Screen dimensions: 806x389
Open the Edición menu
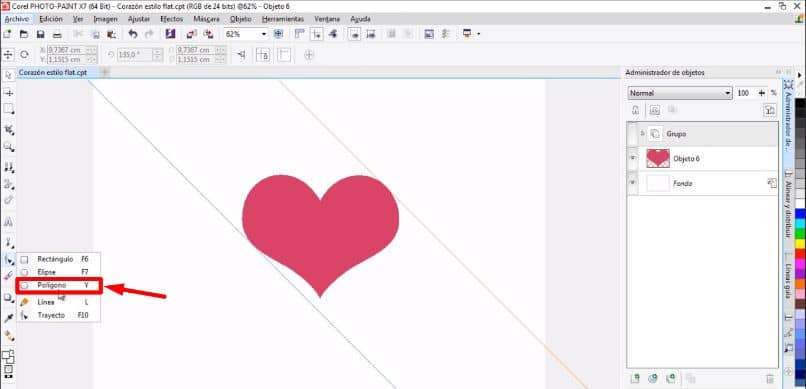coord(51,19)
